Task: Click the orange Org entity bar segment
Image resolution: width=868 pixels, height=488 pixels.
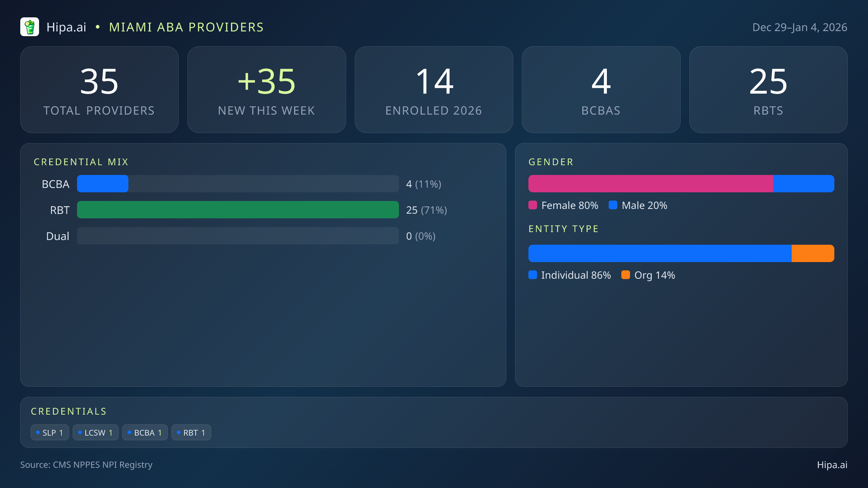Action: tap(813, 253)
